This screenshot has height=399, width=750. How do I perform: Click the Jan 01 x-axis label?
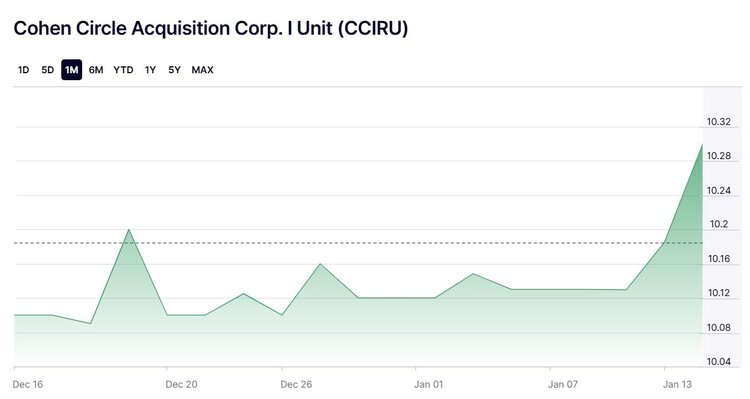click(x=429, y=384)
